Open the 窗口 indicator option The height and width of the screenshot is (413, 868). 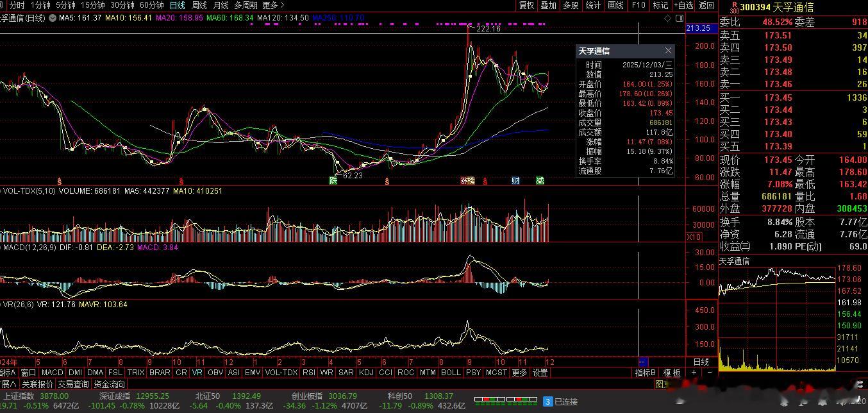pyautogui.click(x=28, y=373)
